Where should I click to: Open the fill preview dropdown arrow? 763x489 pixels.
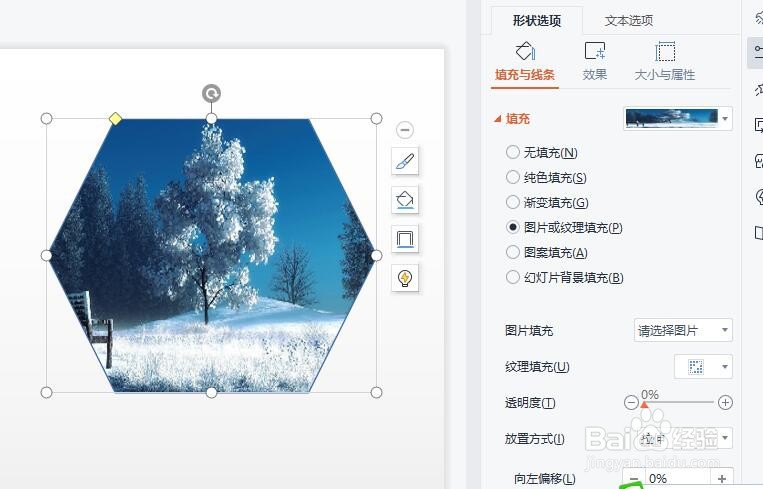click(x=725, y=118)
